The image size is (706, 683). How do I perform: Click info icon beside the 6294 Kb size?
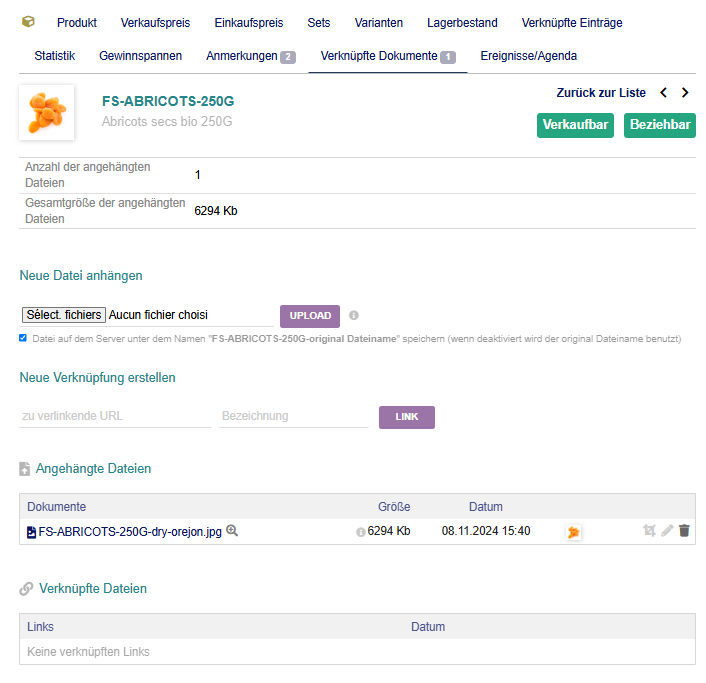[x=361, y=532]
